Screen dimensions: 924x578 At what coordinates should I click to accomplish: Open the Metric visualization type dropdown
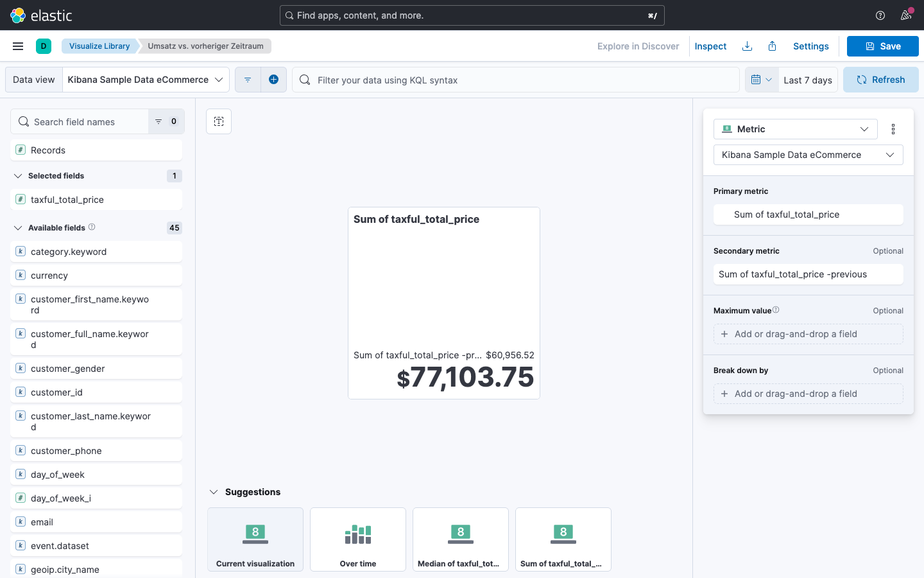pos(795,129)
